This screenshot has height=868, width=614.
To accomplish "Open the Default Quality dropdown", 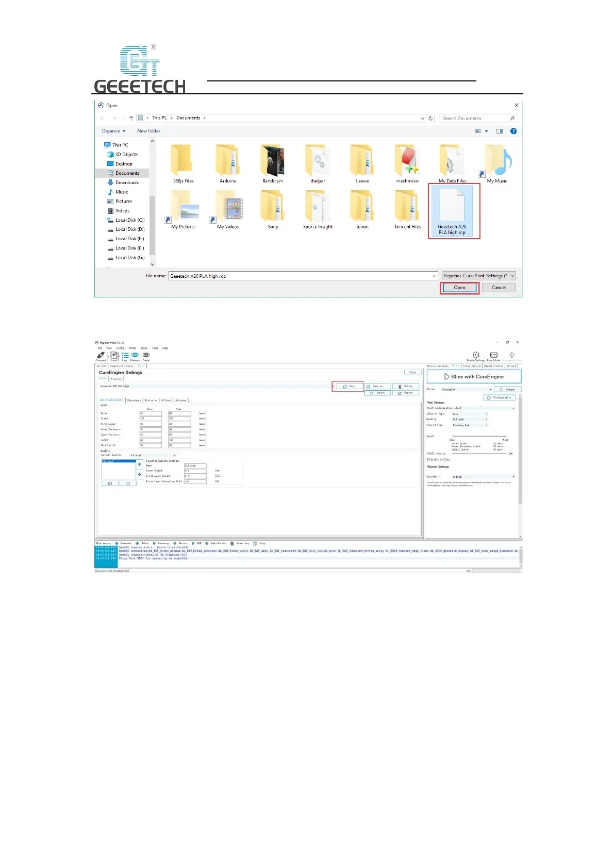I will pyautogui.click(x=153, y=455).
